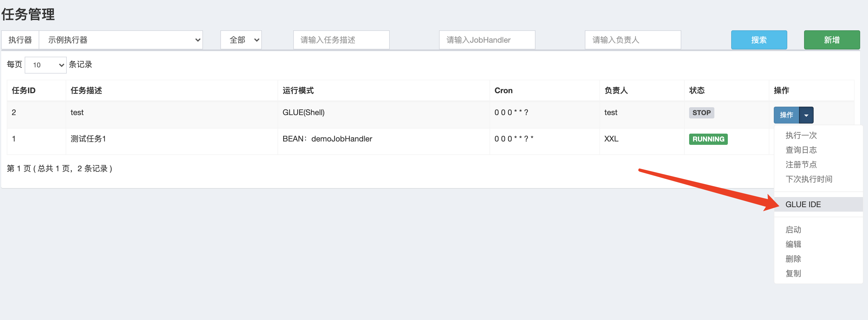Click the caret arrow beside 操作 button
Viewport: 868px width, 320px height.
coord(806,115)
